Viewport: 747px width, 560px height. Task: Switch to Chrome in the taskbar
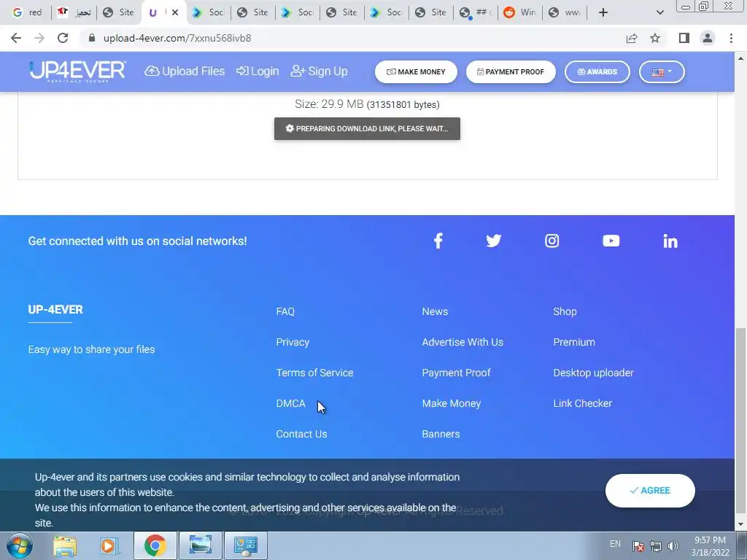click(155, 545)
